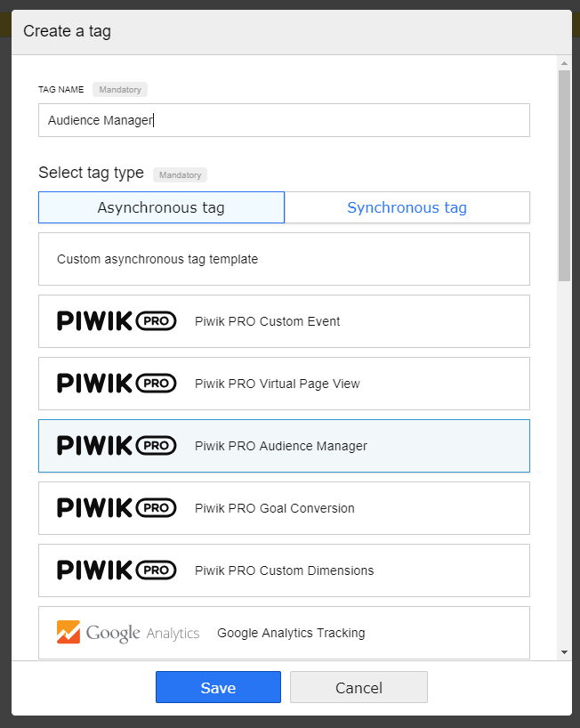Click the scrollbar up arrow

click(564, 63)
